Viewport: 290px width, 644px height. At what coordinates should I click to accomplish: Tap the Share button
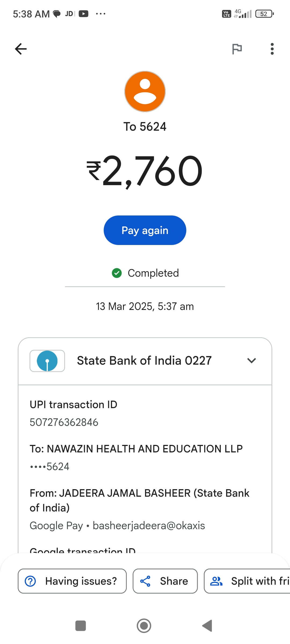pos(165,581)
